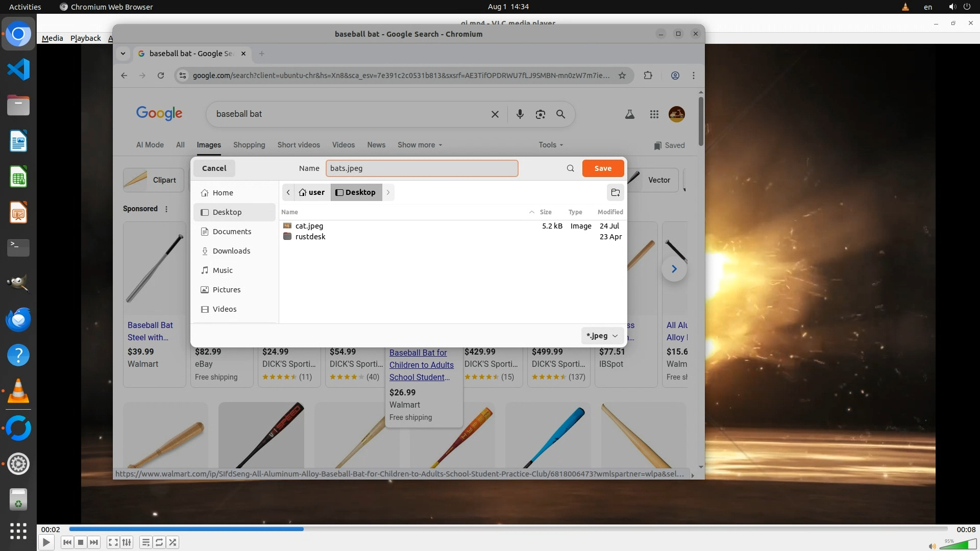Toggle VLC random shuffle playback
Image resolution: width=980 pixels, height=551 pixels.
[x=173, y=542]
